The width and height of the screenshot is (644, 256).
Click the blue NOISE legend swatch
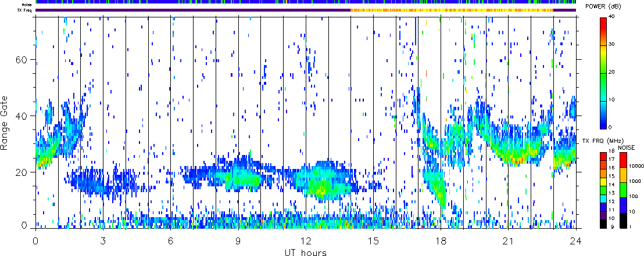click(623, 205)
